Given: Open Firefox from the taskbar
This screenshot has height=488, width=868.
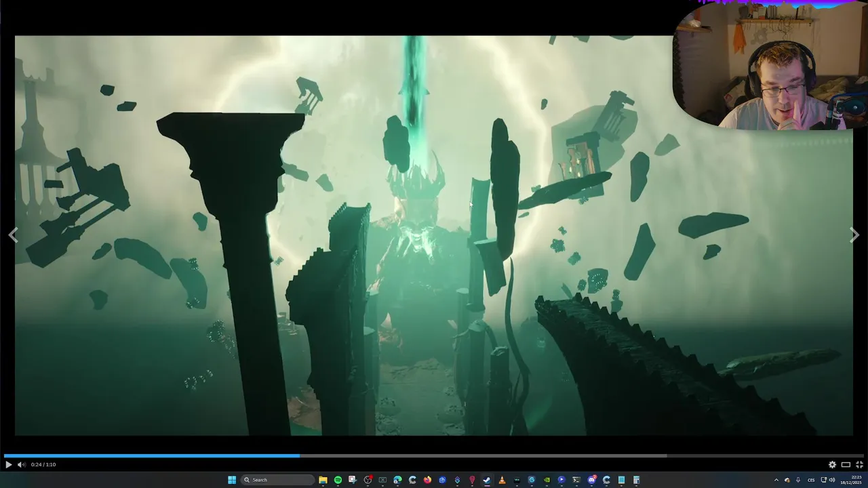Looking at the screenshot, I should (x=427, y=480).
